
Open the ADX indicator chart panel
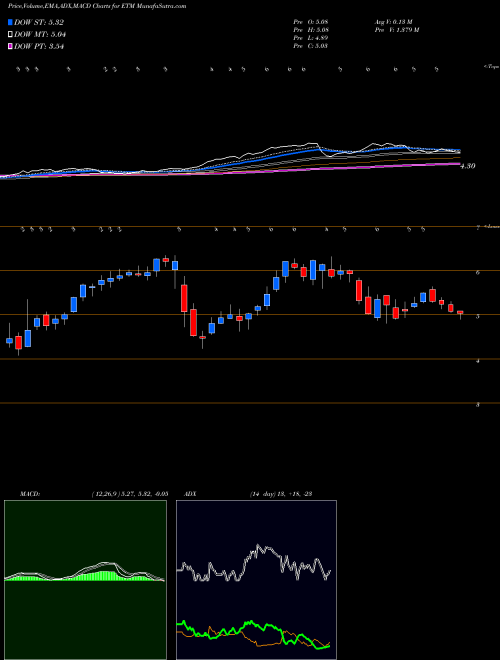click(256, 580)
